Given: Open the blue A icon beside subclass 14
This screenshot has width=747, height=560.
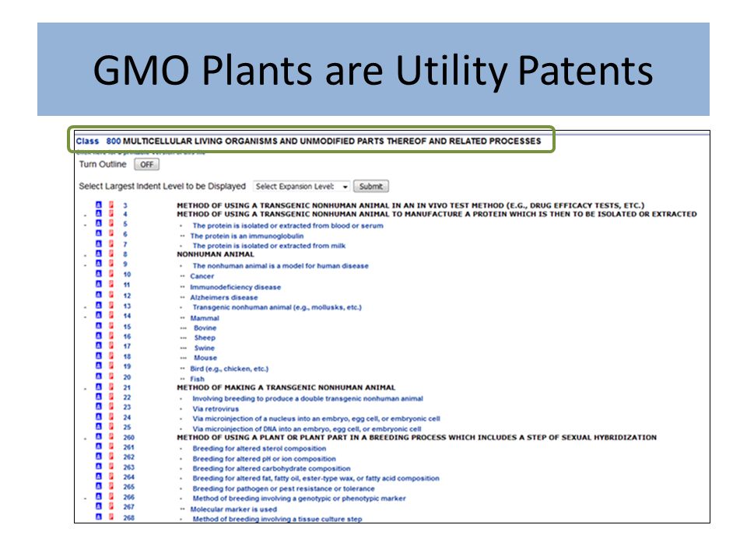Looking at the screenshot, I should (x=99, y=315).
